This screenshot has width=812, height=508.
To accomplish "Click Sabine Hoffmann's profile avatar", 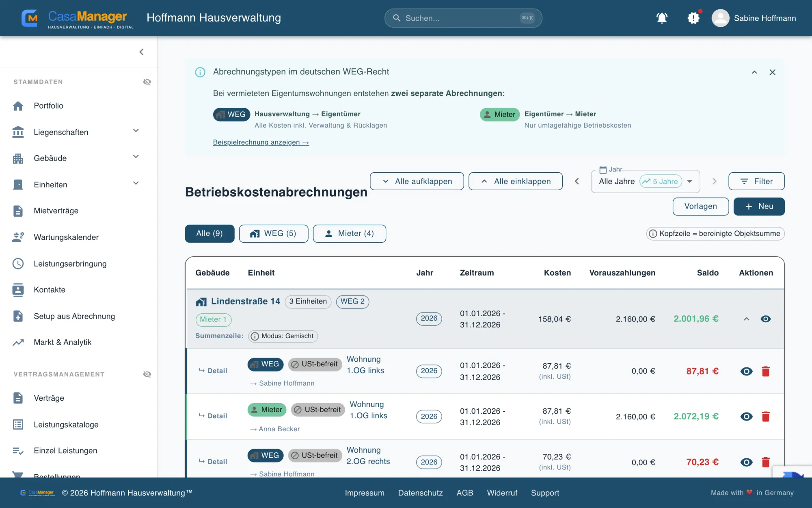I will [x=720, y=18].
